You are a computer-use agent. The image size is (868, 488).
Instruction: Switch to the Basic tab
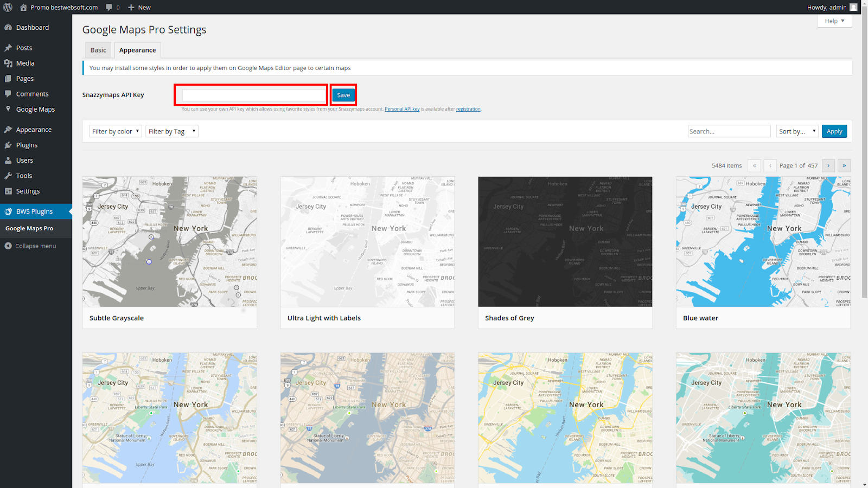point(98,50)
